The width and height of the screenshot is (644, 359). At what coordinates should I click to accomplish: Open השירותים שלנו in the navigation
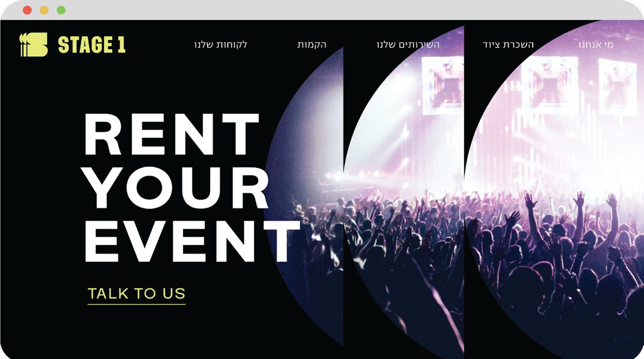pyautogui.click(x=408, y=45)
